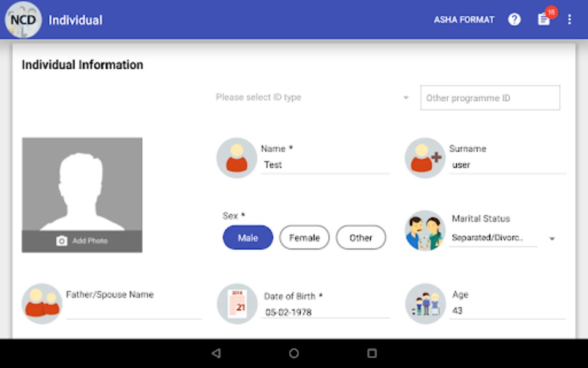
Task: Click the Father/Spouse Name people icon
Action: tap(42, 304)
